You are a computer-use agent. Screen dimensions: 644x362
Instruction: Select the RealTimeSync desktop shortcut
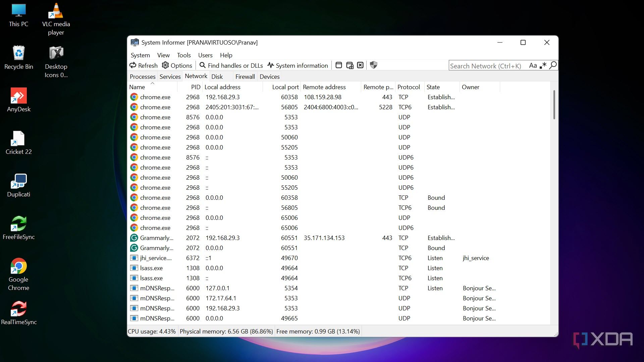tap(19, 313)
